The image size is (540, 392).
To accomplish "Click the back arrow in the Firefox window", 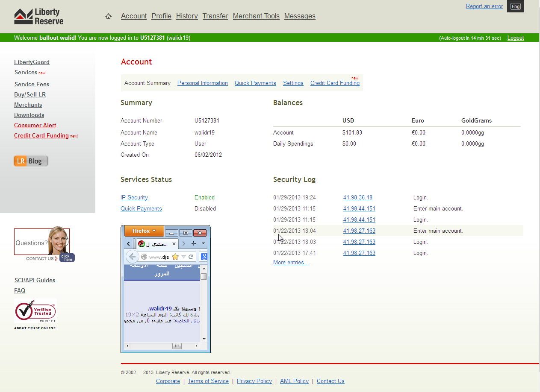I will (132, 257).
